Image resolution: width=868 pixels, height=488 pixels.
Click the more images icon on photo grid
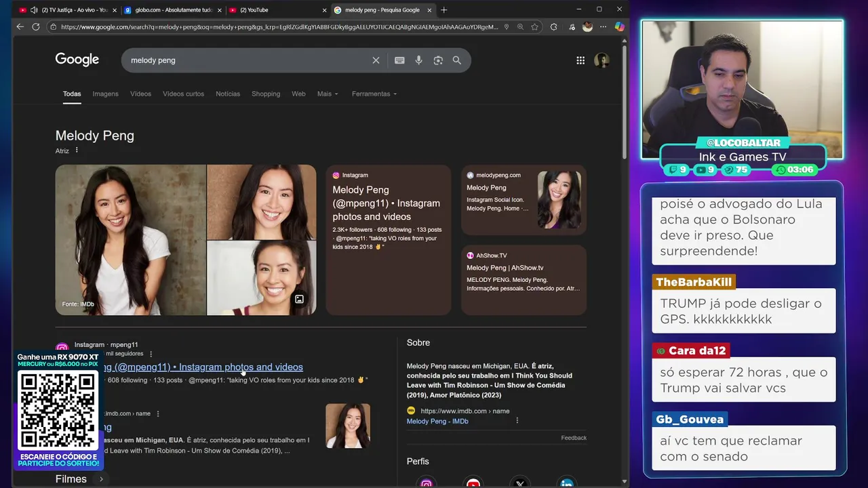point(299,299)
